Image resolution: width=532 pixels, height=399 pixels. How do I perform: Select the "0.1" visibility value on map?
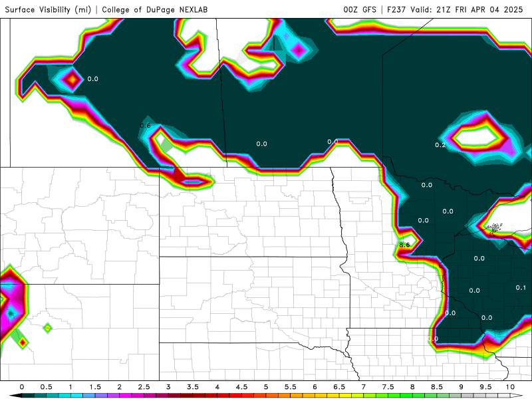pos(521,287)
